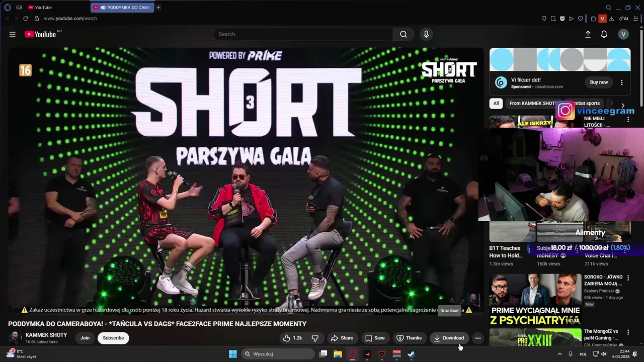This screenshot has height=362, width=644.
Task: Open options menu for the sponsored ad
Action: 622,82
